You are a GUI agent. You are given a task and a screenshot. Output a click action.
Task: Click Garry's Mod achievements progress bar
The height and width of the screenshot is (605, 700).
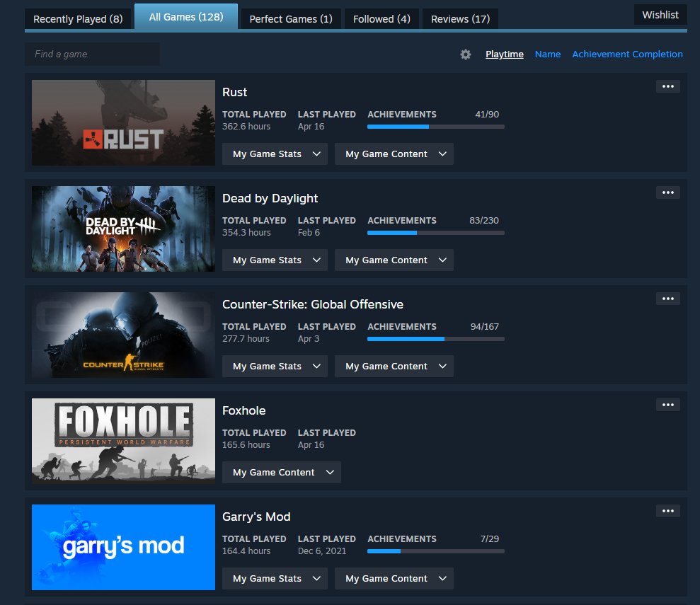[x=436, y=551]
